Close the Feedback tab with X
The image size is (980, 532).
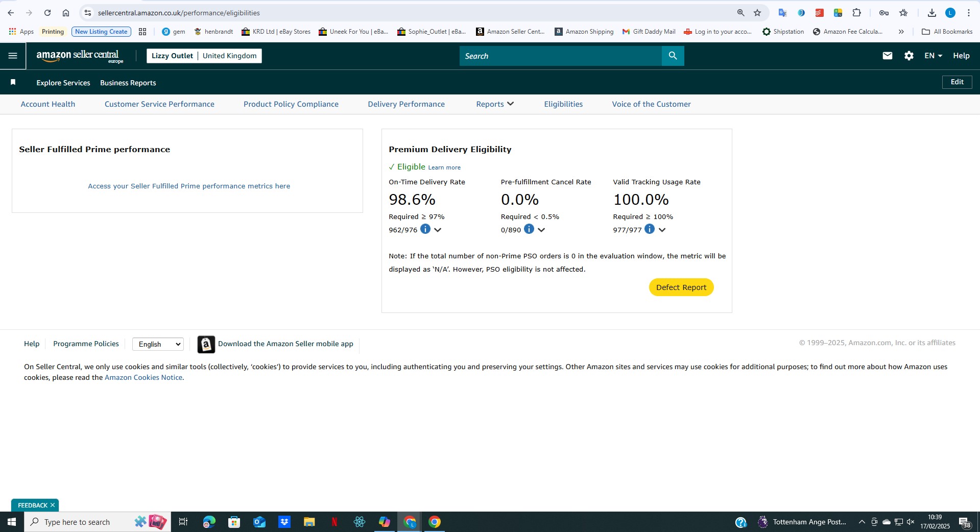pos(53,505)
